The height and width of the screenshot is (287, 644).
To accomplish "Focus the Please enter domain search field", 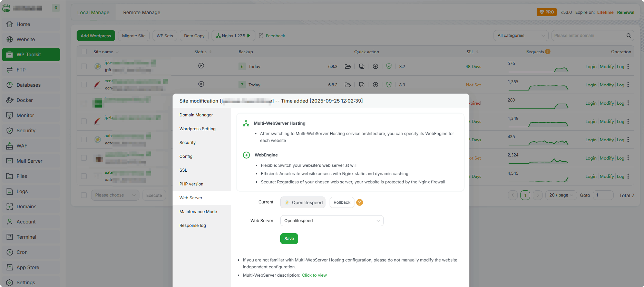I will coord(588,36).
